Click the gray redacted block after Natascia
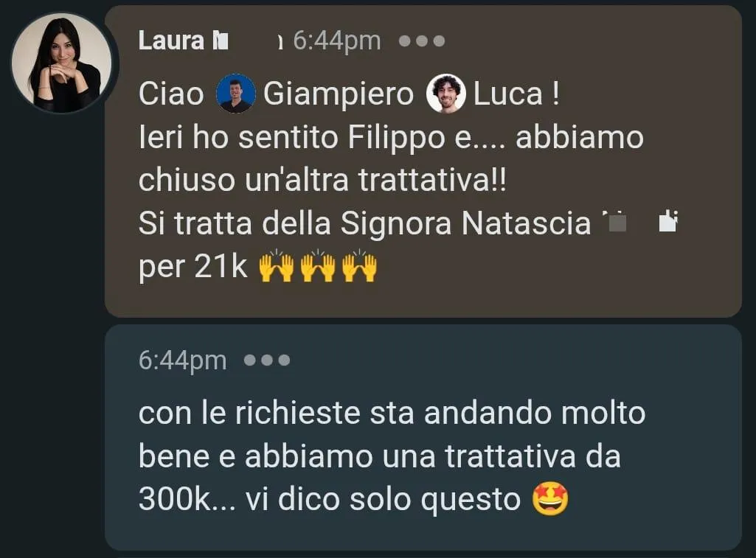The image size is (756, 558). pos(616,223)
